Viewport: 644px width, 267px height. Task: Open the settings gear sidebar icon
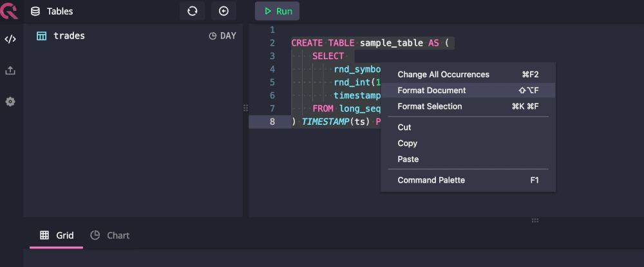coord(10,102)
